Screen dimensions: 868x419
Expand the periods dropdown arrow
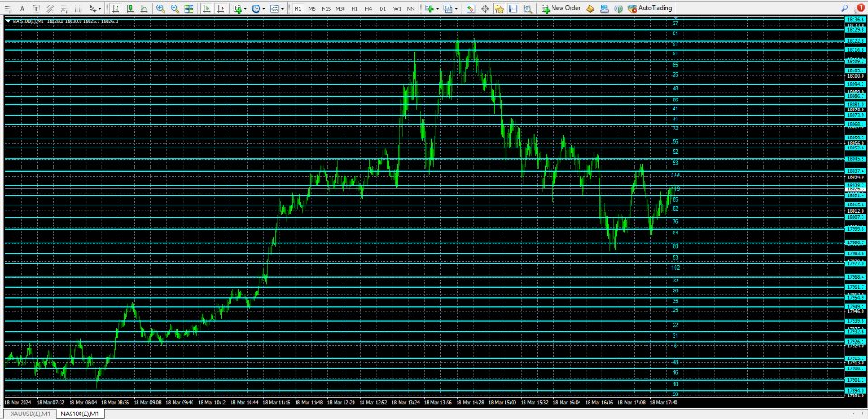click(x=264, y=9)
